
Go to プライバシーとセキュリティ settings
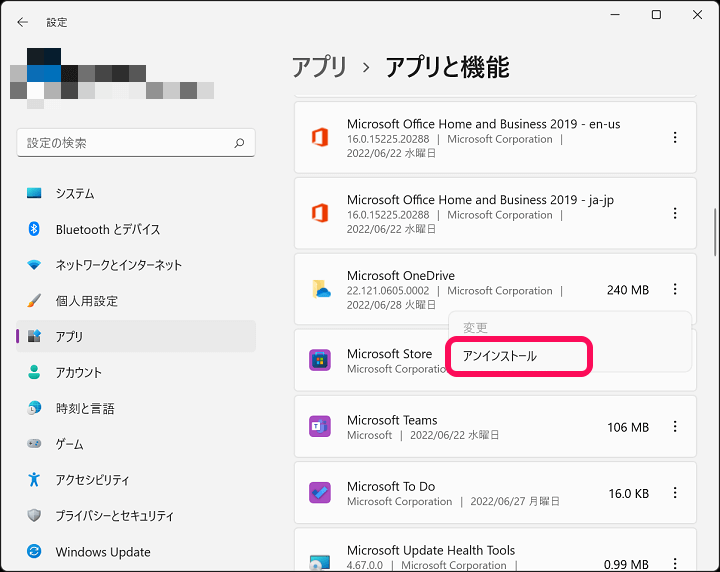(x=114, y=516)
